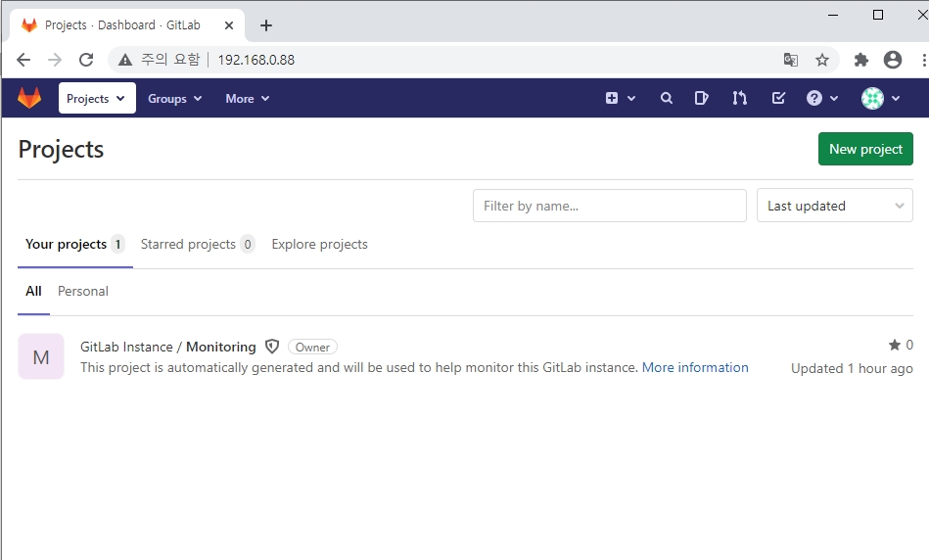This screenshot has height=560, width=929.
Task: Open the Last updated sort dropdown
Action: click(x=834, y=206)
